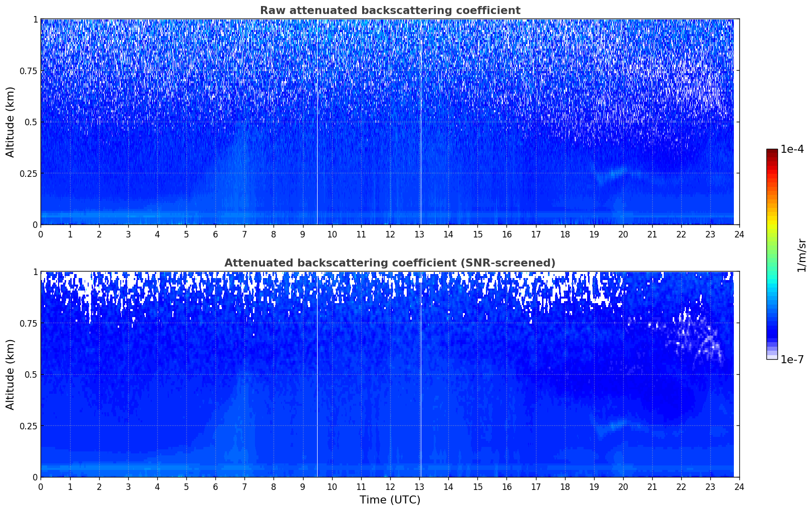Click the '0.5' altitude tick on the bottom plot
Image resolution: width=812 pixels, height=511 pixels.
coord(31,374)
